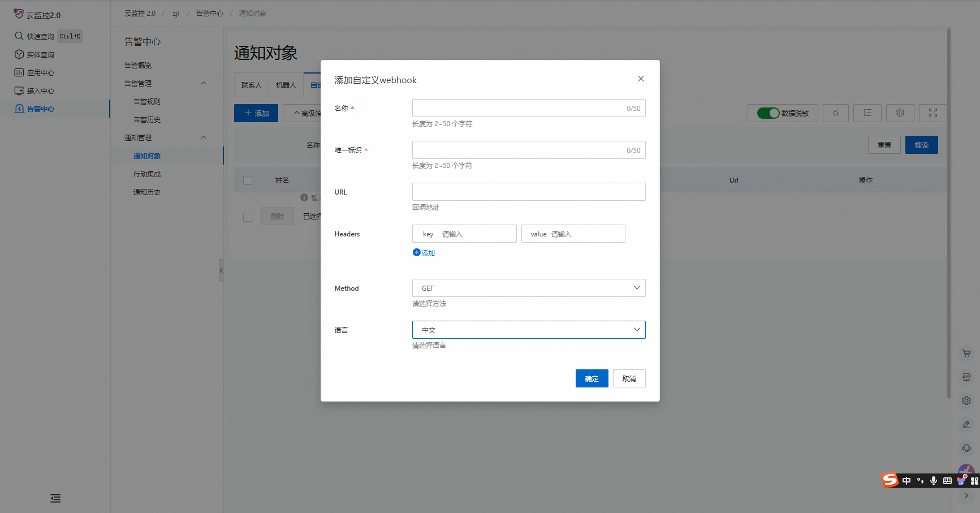Add another header with plus 添加

click(424, 253)
